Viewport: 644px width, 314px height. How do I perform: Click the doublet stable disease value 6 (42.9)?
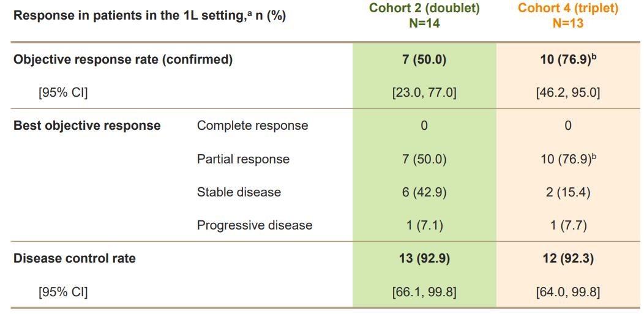click(424, 193)
